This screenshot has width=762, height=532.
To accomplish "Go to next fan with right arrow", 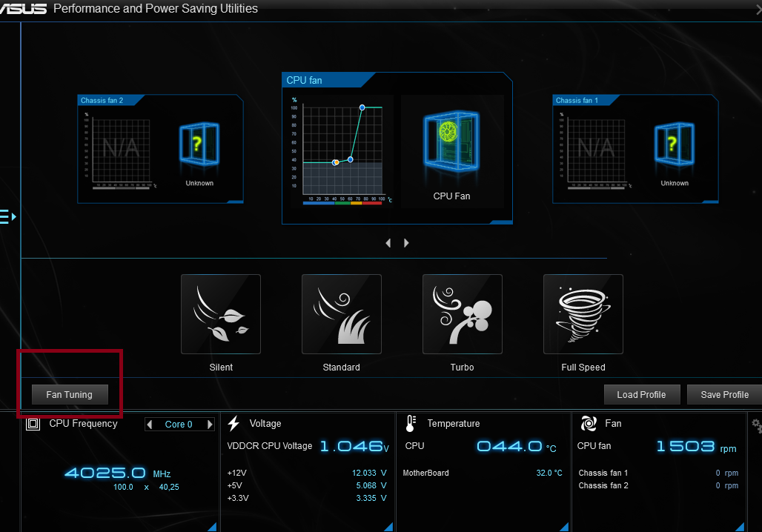I will (406, 243).
